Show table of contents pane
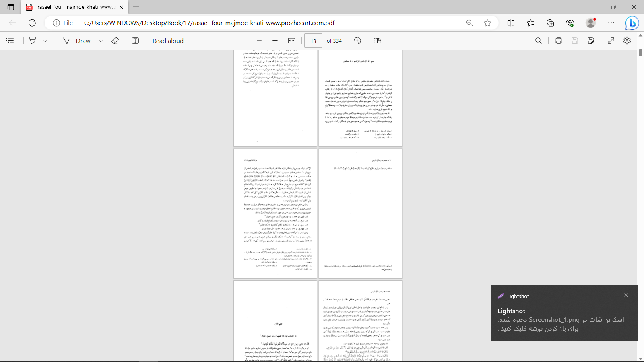The width and height of the screenshot is (644, 362). (10, 41)
